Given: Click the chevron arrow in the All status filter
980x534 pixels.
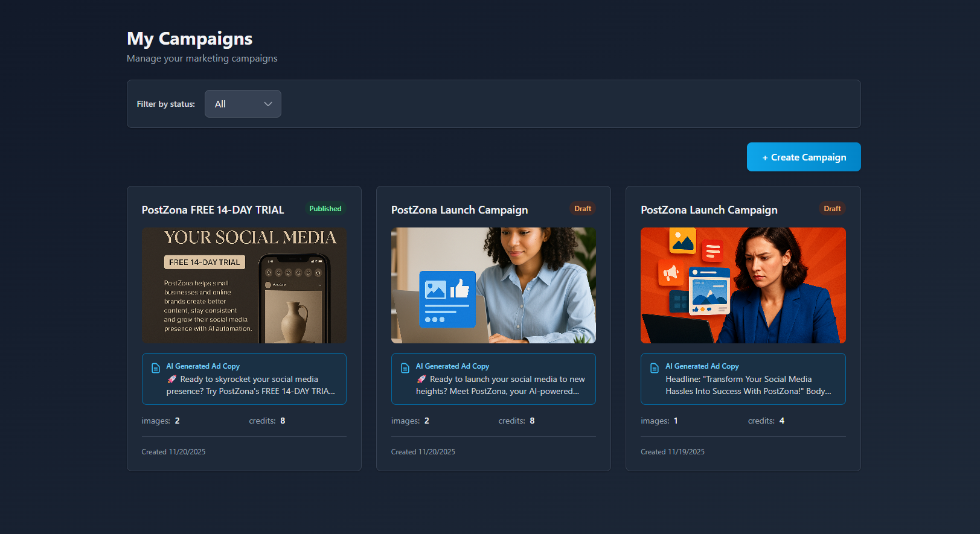Looking at the screenshot, I should pos(268,104).
